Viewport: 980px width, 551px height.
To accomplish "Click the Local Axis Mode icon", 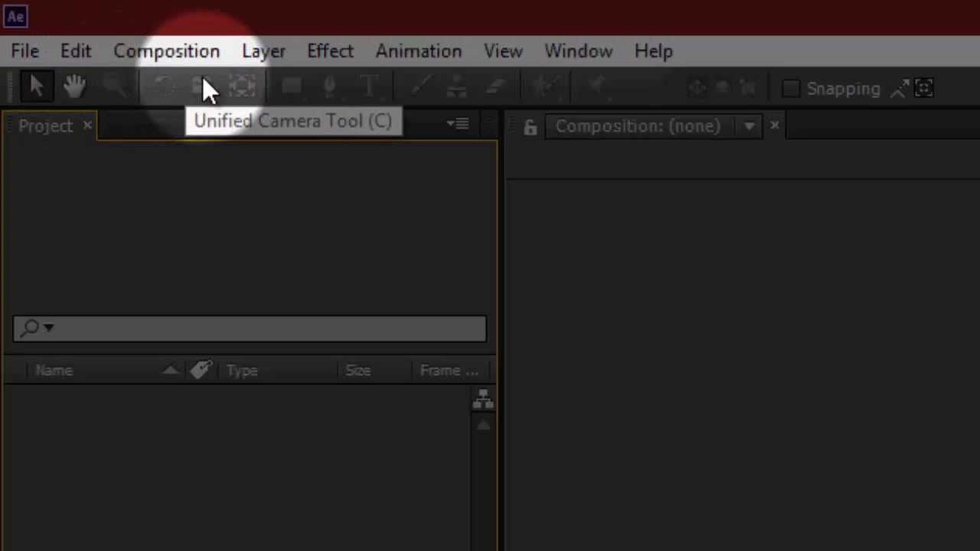I will pos(697,88).
